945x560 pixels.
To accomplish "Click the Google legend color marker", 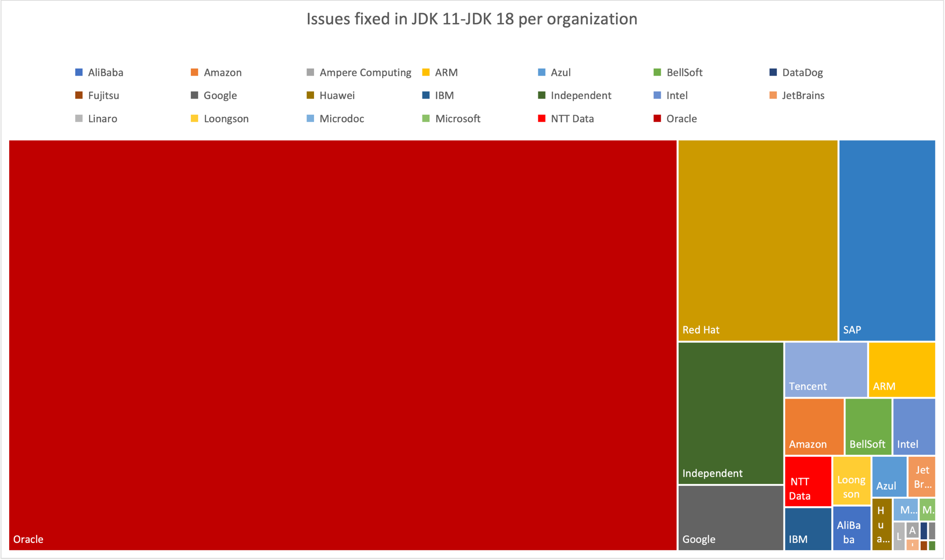I will [x=194, y=95].
